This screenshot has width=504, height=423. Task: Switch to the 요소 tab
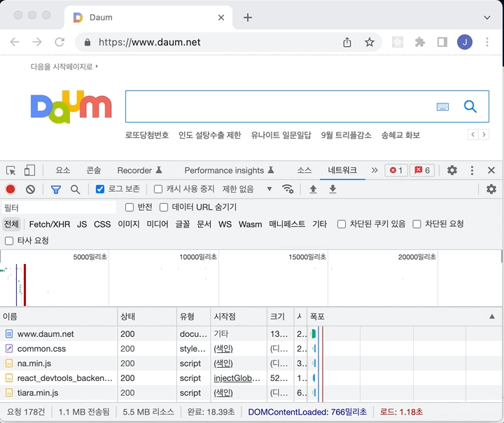63,170
